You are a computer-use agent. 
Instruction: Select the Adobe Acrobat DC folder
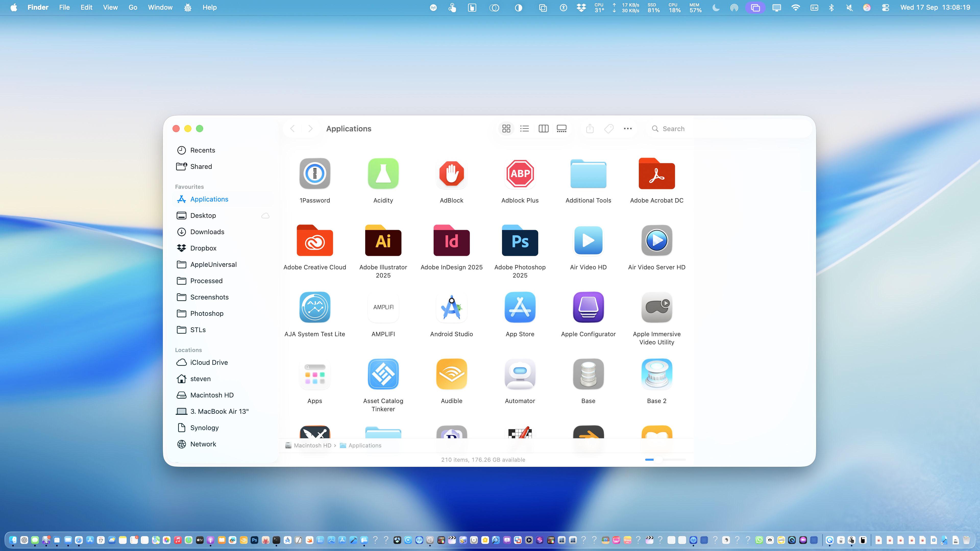pos(657,173)
